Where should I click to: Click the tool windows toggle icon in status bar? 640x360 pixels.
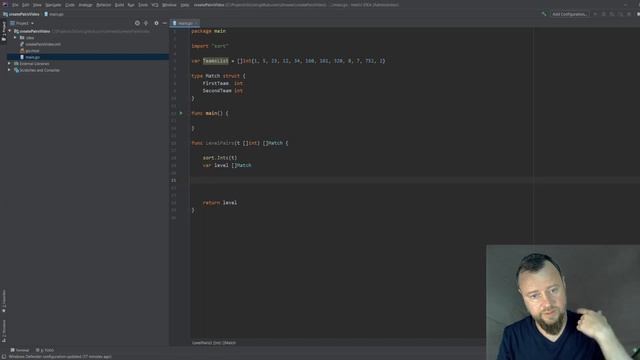(4, 356)
